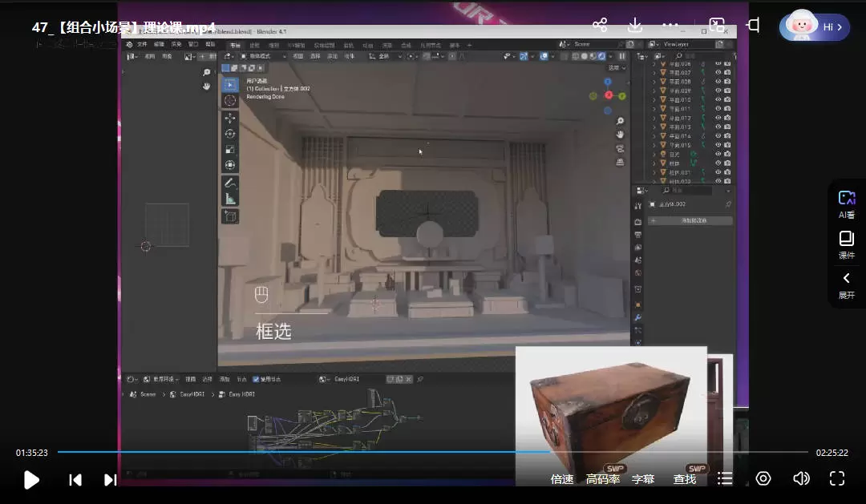Click the 添加修改器 add modifier button
This screenshot has width=866, height=504.
690,221
